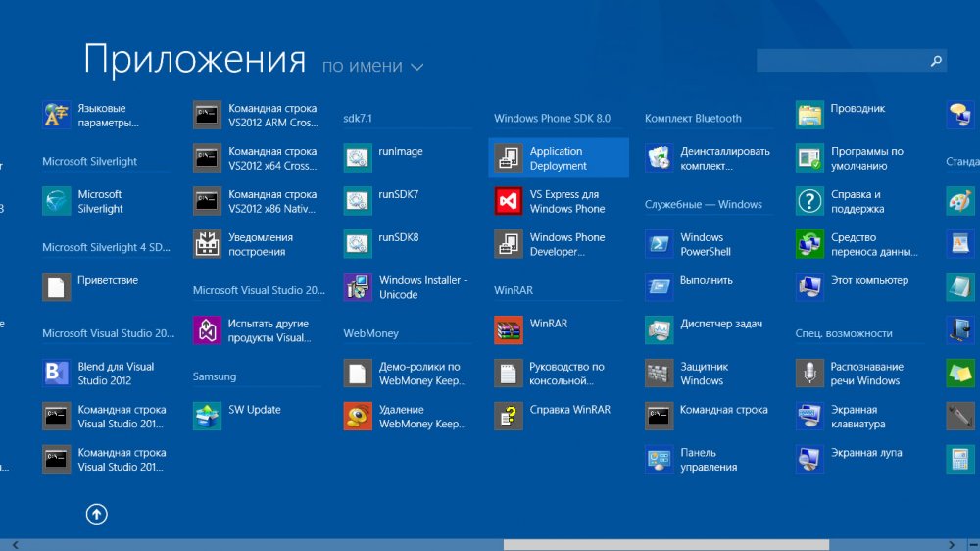
Task: Open Панель управления icon
Action: (x=659, y=460)
